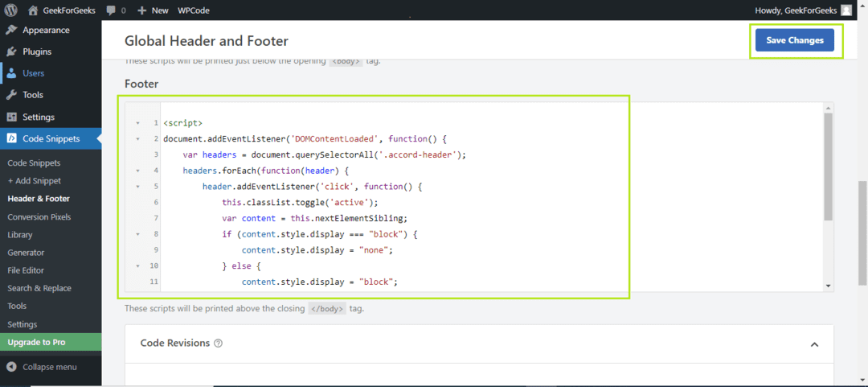The height and width of the screenshot is (387, 868).
Task: Click nextElementSibling text on line 7
Action: pyautogui.click(x=360, y=218)
